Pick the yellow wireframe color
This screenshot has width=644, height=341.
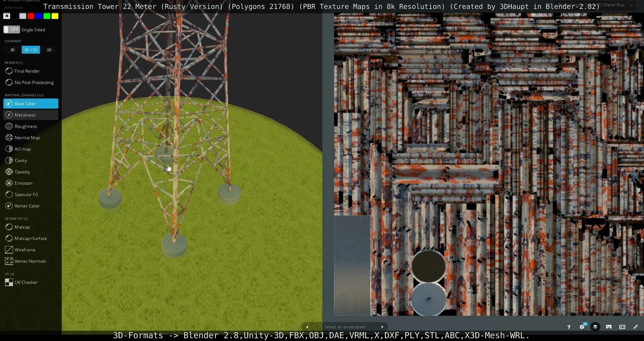55,16
